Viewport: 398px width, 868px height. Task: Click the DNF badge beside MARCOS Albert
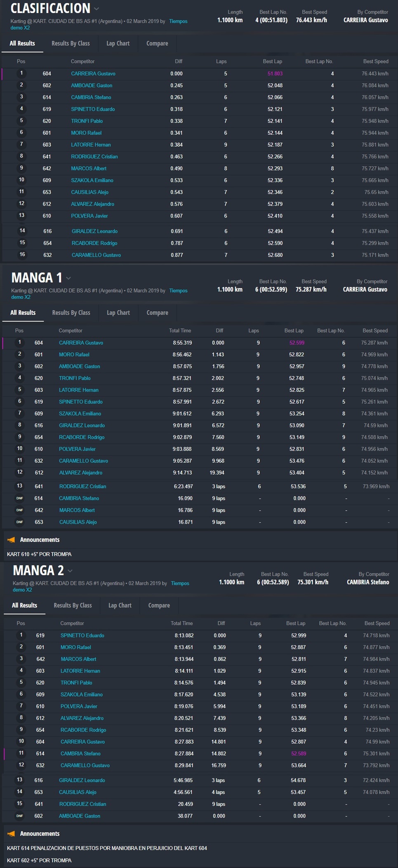[x=19, y=510]
